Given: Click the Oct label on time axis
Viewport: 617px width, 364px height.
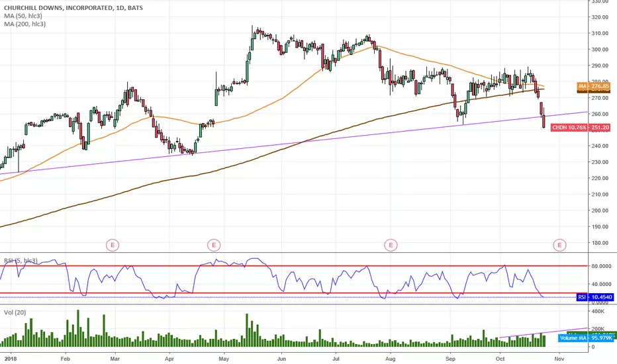Looking at the screenshot, I should [x=500, y=359].
